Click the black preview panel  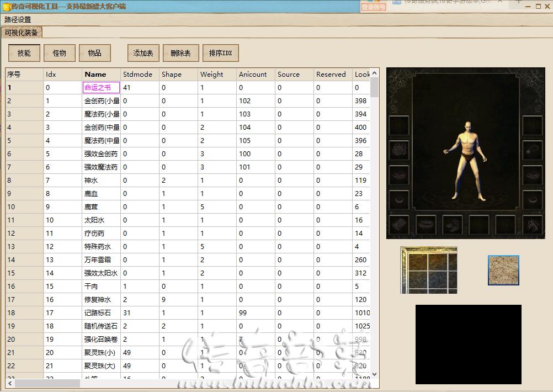coord(469,345)
